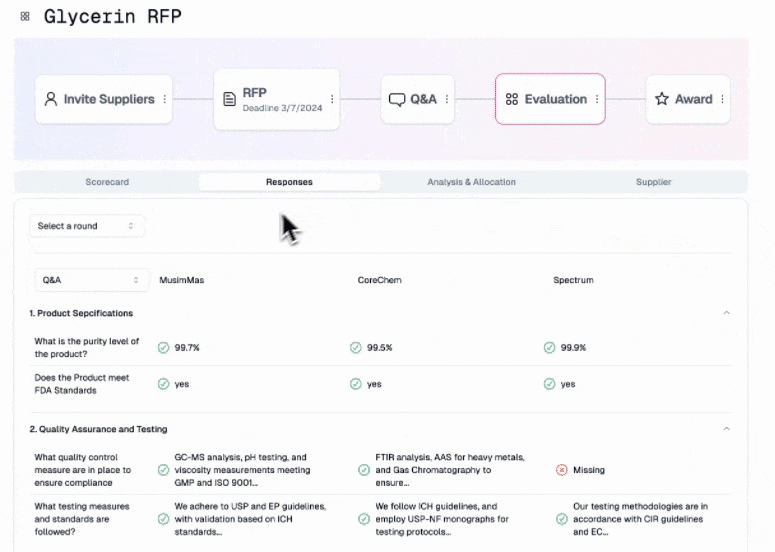Open the Invite Suppliers three-dot menu

pyautogui.click(x=165, y=99)
